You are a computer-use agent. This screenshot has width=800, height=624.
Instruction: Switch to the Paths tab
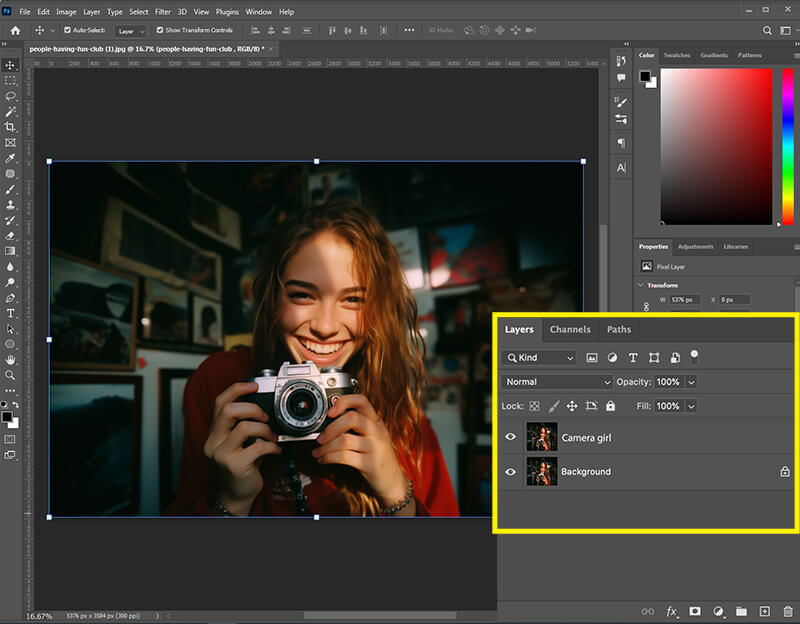(x=619, y=330)
